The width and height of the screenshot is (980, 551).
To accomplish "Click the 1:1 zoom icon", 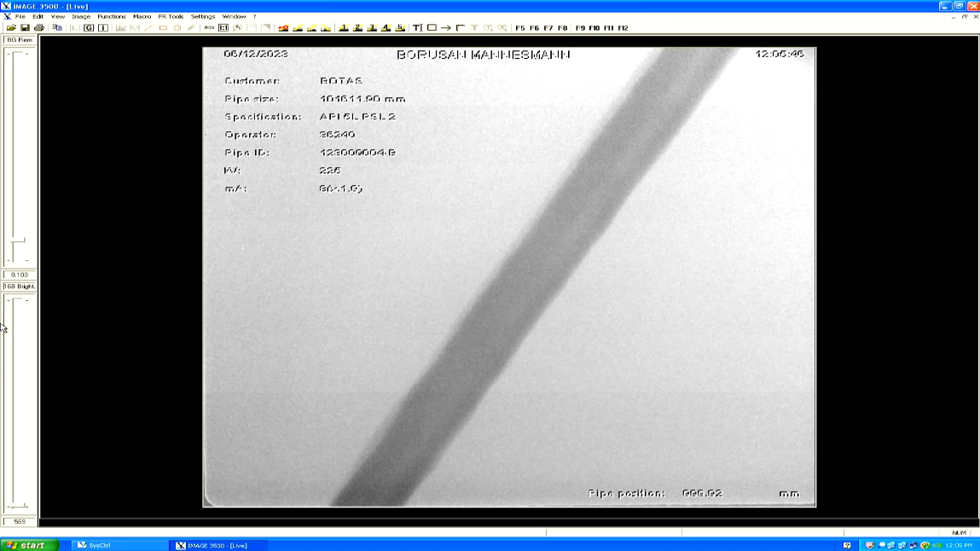I will tap(223, 28).
